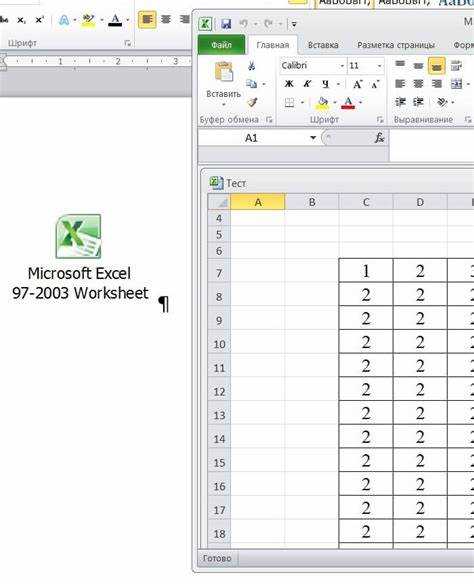Open Text Effects in the Word ribbon

[65, 20]
